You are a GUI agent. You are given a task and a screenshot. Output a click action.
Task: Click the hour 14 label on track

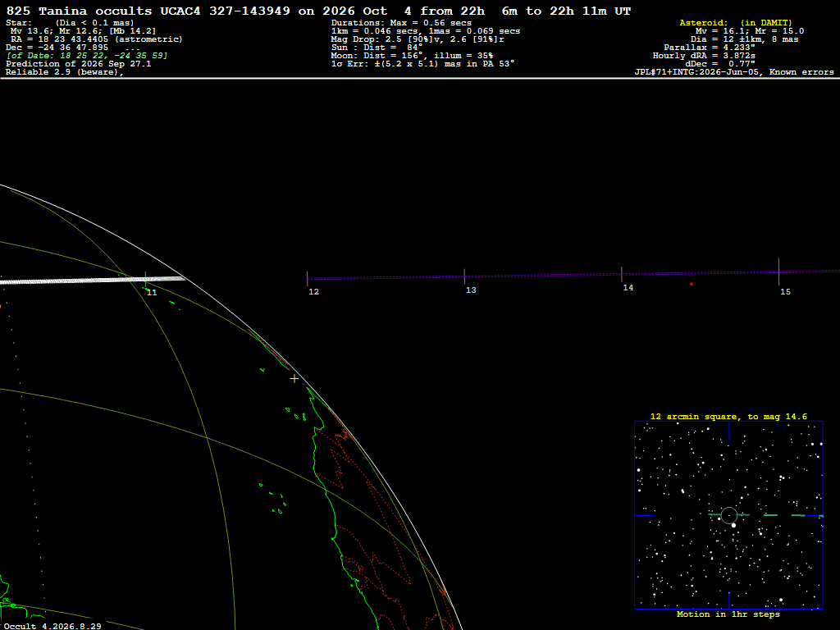click(x=628, y=288)
